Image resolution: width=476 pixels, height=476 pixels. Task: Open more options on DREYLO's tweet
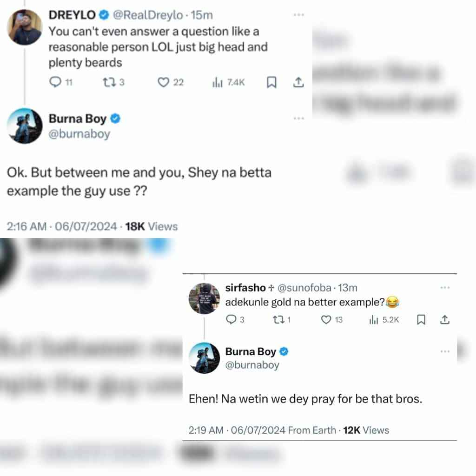pos(299,14)
